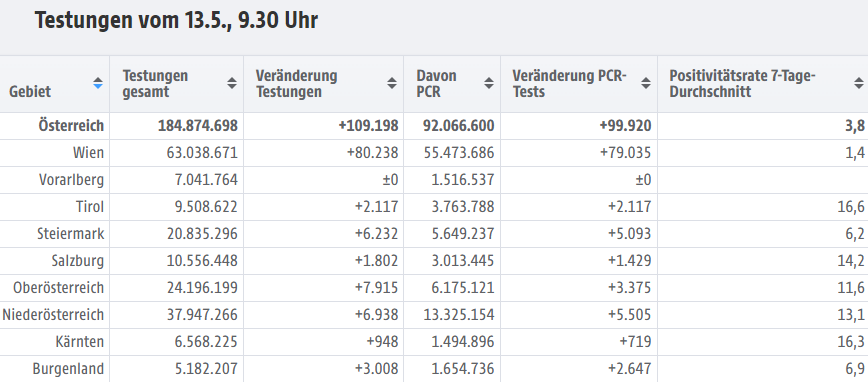
Task: Select the Wien row name
Action: 88,153
